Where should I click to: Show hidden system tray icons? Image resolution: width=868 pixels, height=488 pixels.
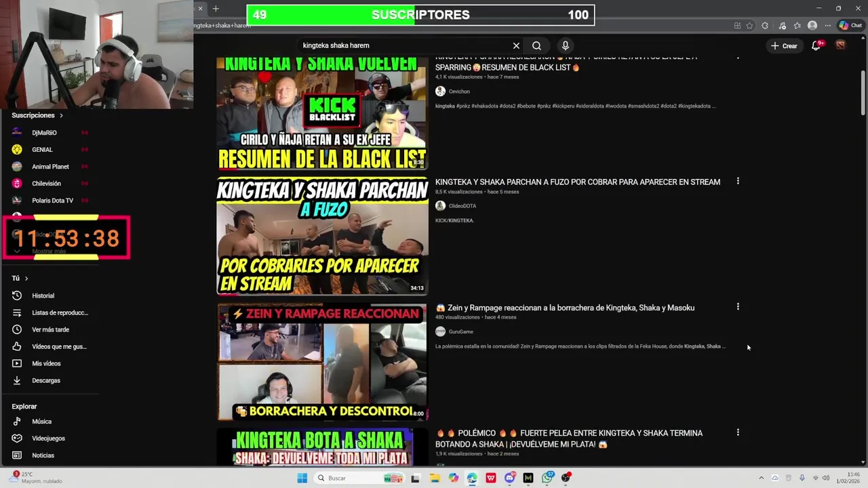click(x=761, y=478)
